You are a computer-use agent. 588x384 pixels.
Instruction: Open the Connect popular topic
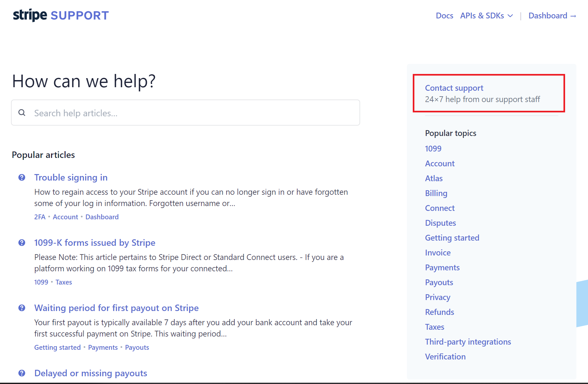(440, 208)
